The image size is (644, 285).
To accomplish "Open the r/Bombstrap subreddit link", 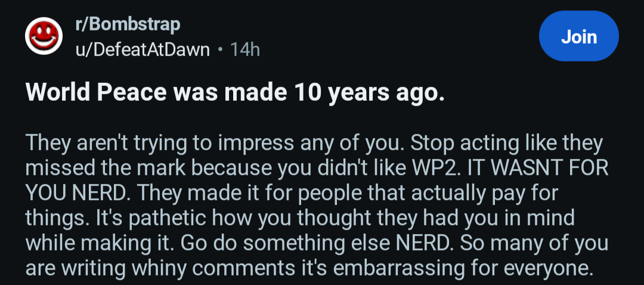I will (128, 24).
